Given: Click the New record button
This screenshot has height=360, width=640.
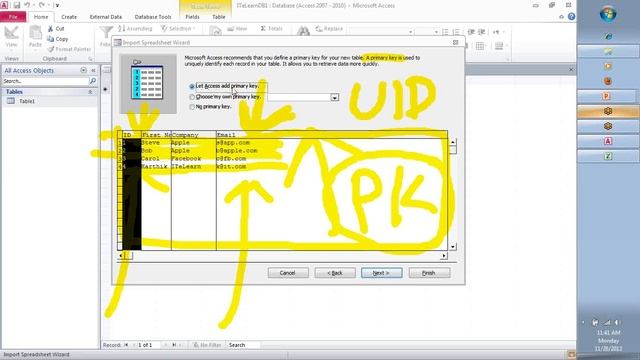Looking at the screenshot, I should [x=237, y=29].
